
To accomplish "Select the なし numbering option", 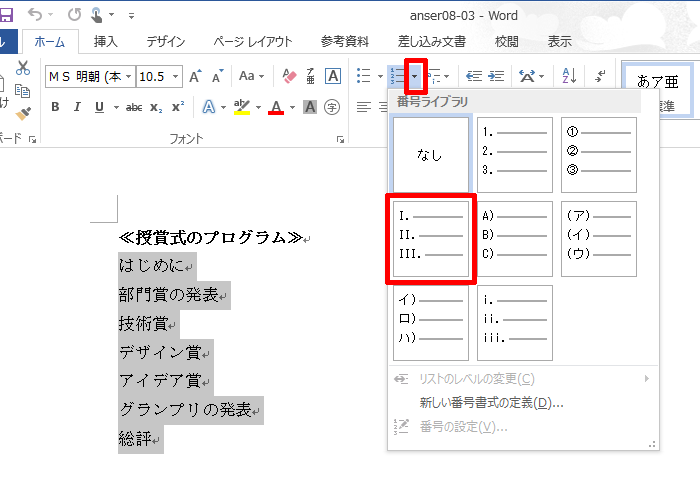I will [431, 155].
